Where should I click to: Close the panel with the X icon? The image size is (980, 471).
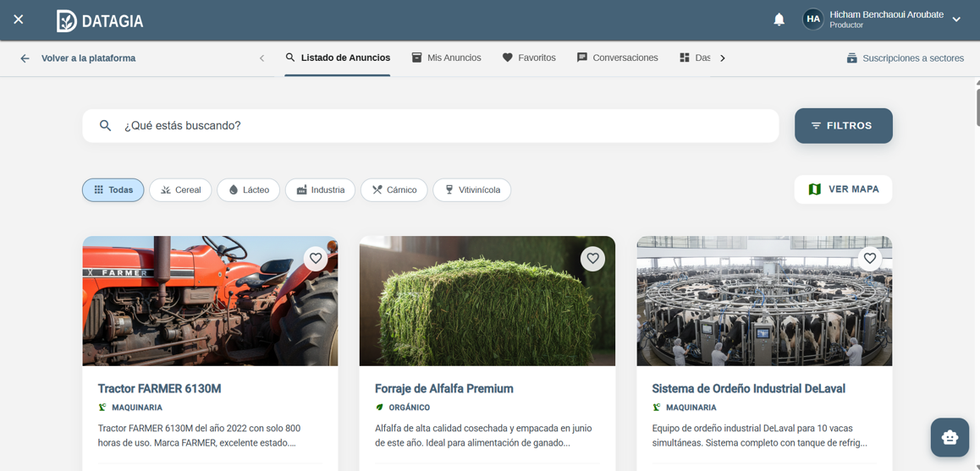tap(19, 19)
